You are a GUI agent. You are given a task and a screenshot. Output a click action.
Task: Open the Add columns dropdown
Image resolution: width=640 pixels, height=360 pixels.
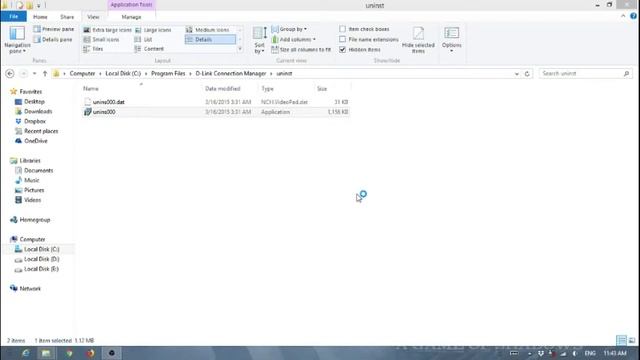[x=293, y=40]
